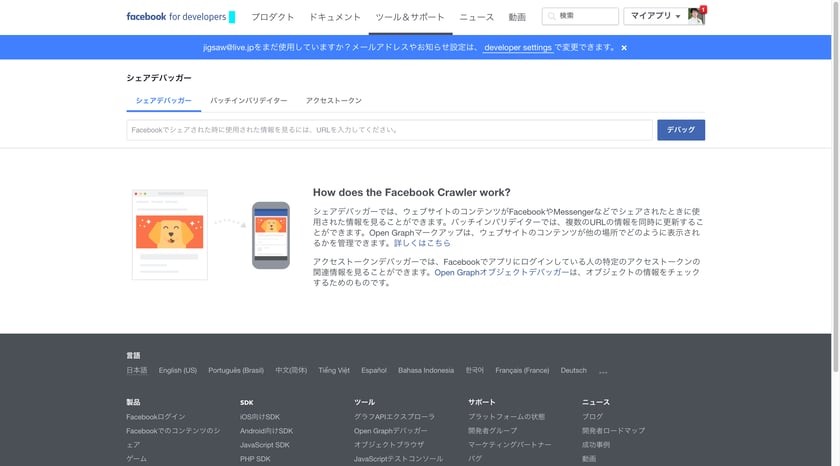Select Tiếng Việt language
This screenshot has height=466, width=840.
coord(334,371)
